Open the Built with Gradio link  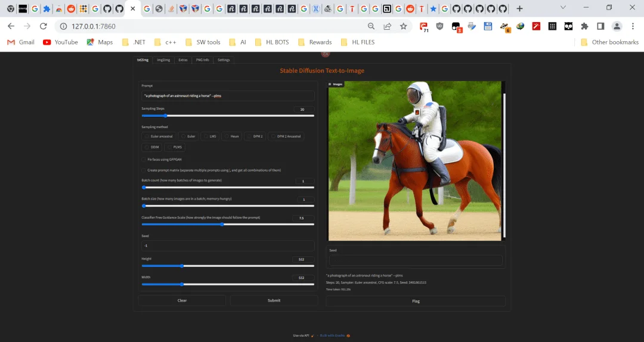click(335, 335)
